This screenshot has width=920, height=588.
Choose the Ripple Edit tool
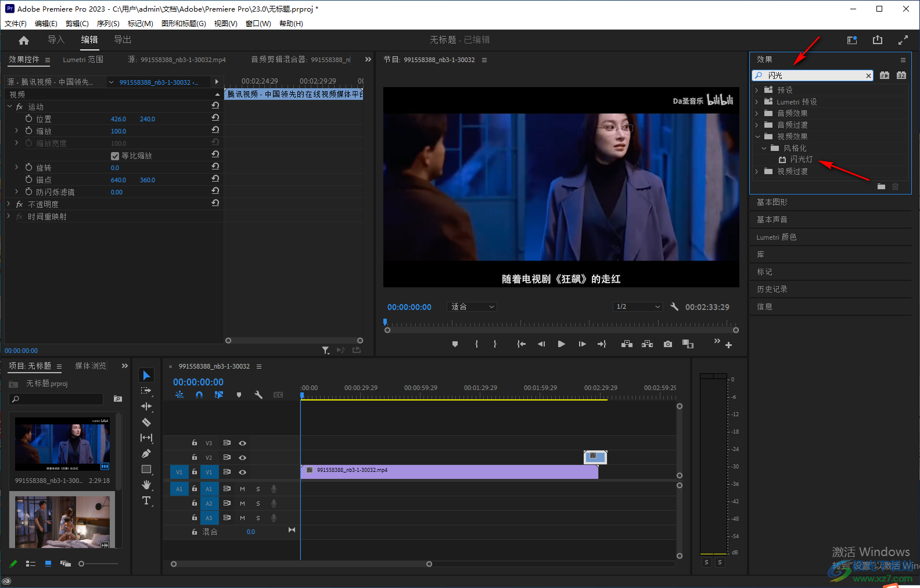[x=146, y=406]
